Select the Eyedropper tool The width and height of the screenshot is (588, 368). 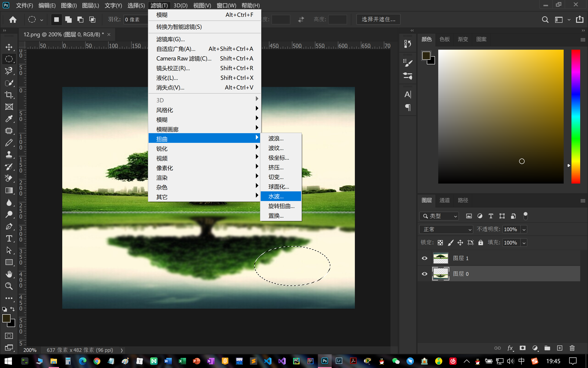(9, 119)
